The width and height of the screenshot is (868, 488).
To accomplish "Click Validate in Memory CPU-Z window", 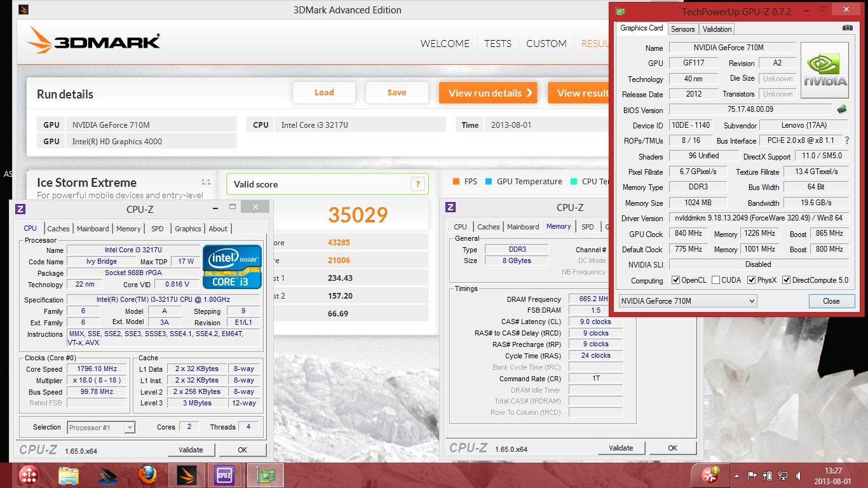I will pyautogui.click(x=621, y=448).
